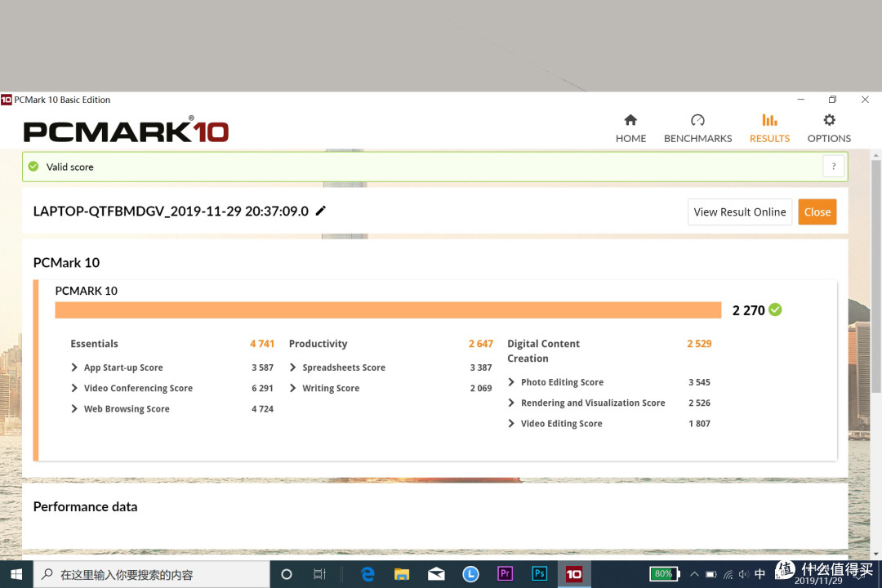This screenshot has width=882, height=588.
Task: Click the orange PCMark 10 score bar
Action: click(388, 310)
